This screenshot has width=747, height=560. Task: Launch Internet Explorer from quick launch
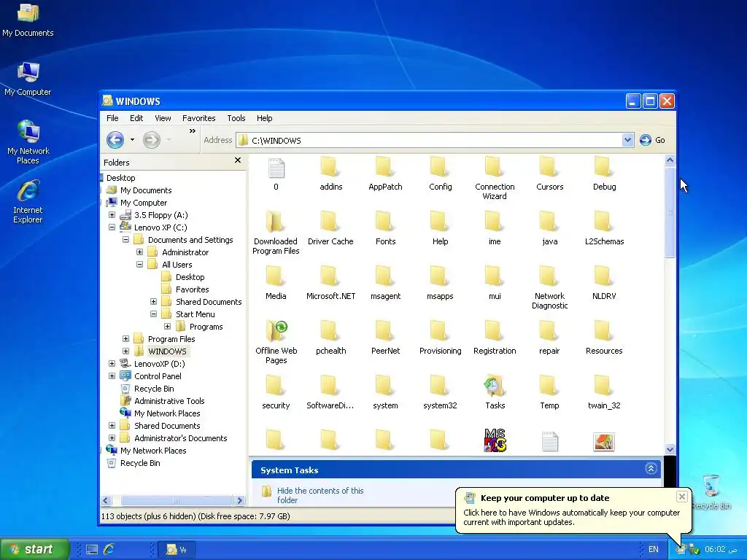[109, 549]
